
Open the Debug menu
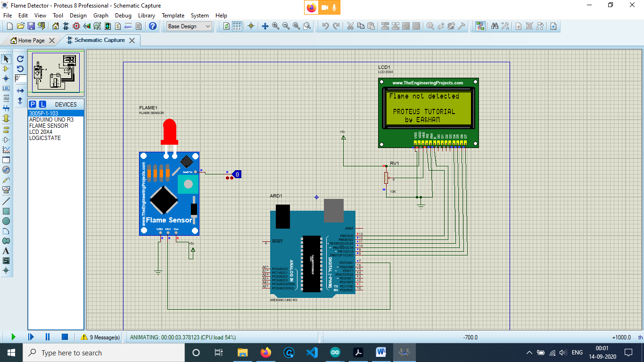click(x=123, y=16)
